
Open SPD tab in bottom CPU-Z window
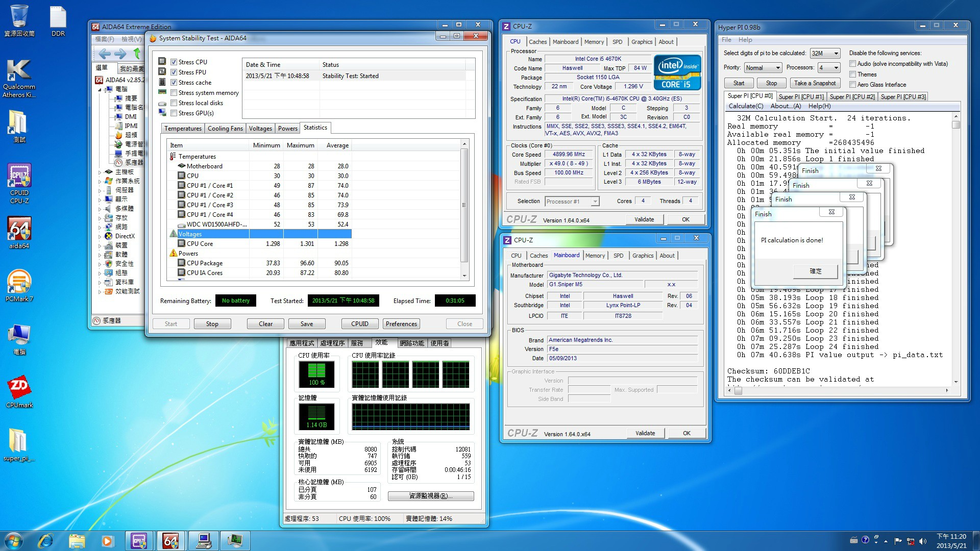point(618,256)
